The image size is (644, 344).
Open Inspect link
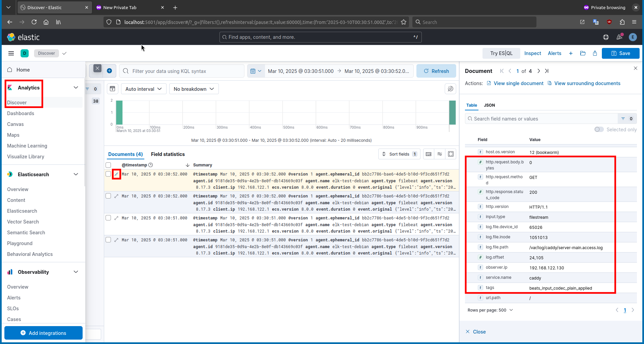pyautogui.click(x=532, y=53)
